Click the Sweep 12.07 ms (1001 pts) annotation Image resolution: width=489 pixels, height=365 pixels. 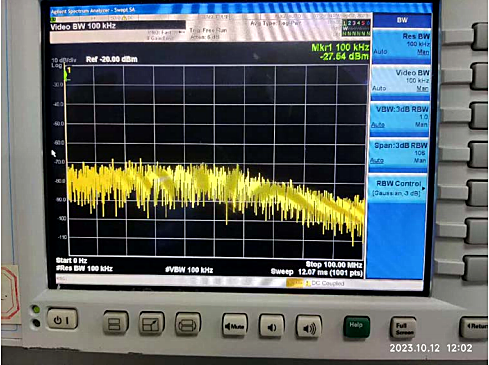[316, 272]
